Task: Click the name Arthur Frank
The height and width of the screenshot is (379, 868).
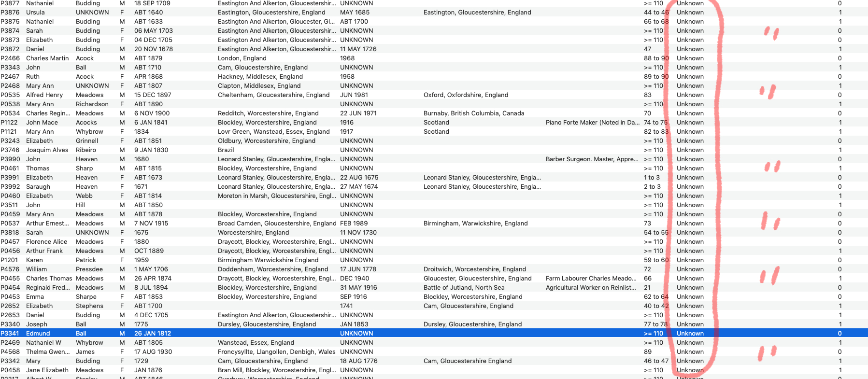Action: (x=44, y=251)
